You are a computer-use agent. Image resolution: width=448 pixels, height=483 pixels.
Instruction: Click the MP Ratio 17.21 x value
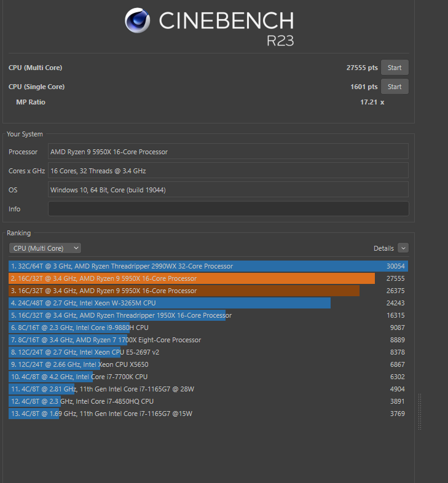click(372, 102)
